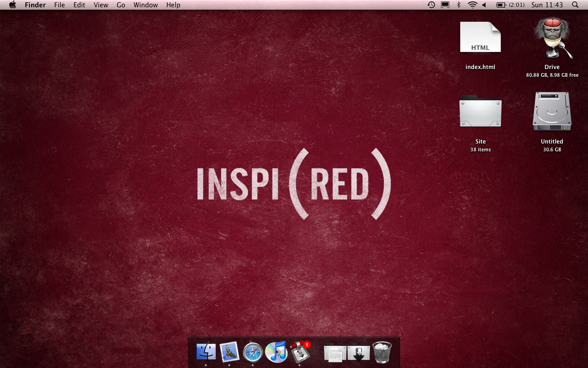The height and width of the screenshot is (368, 588).
Task: Click the Bluetooth icon in menu bar
Action: (x=458, y=5)
